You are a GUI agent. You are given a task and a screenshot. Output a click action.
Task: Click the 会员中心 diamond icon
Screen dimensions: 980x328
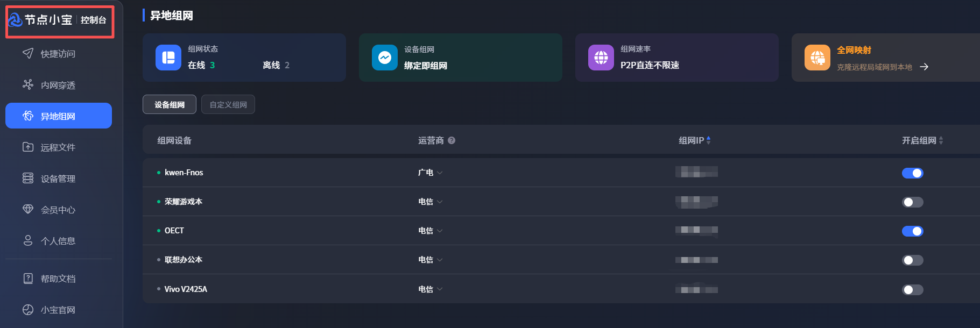coord(28,209)
